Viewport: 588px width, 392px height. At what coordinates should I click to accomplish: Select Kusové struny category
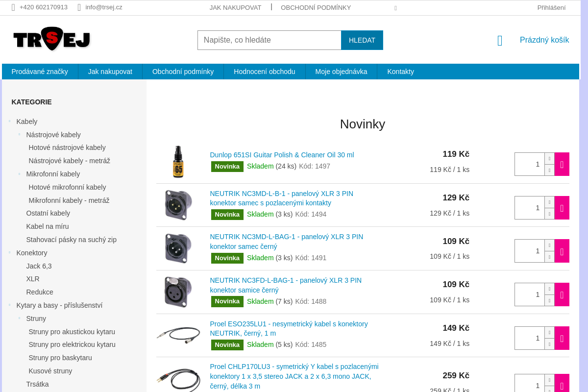click(50, 371)
